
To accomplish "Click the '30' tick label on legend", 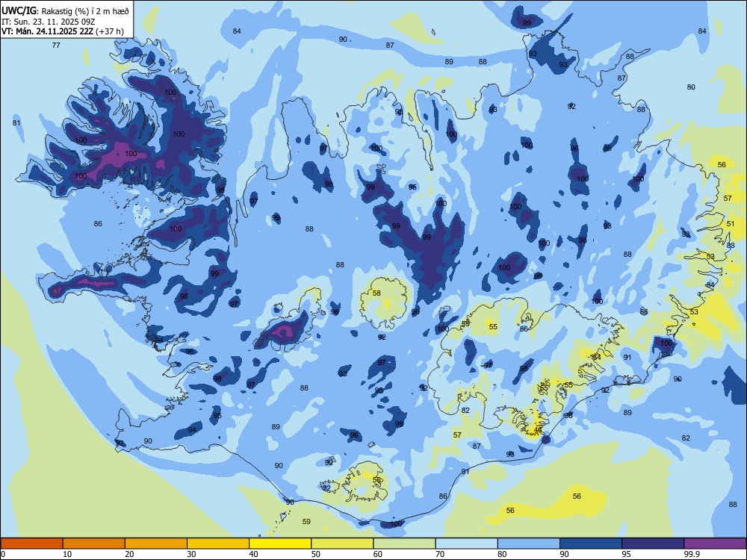I will (191, 554).
